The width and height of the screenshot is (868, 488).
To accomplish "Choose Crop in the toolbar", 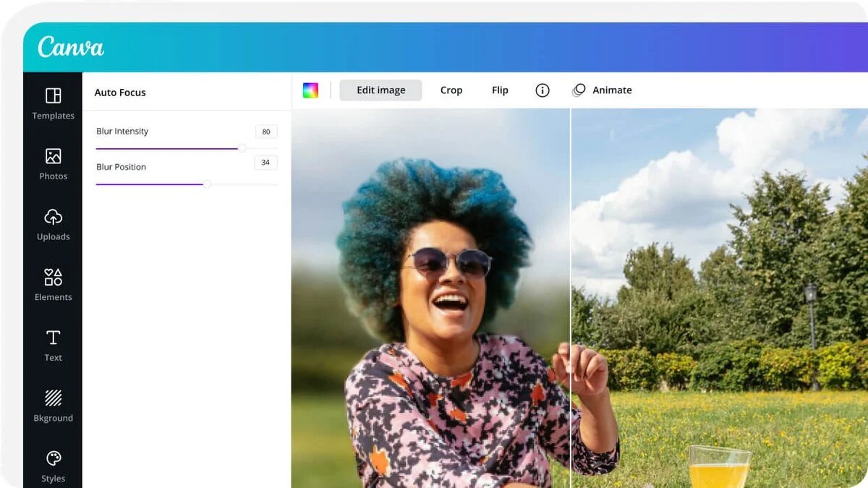I will coord(451,90).
